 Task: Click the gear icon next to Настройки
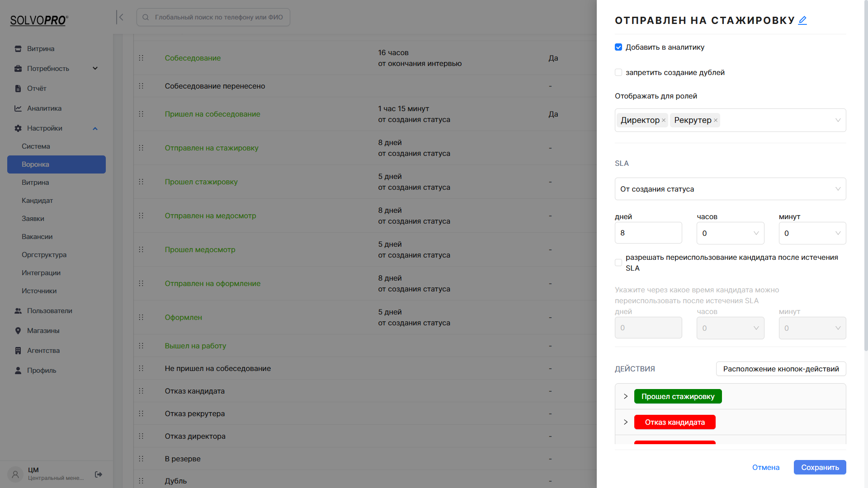[x=18, y=128]
